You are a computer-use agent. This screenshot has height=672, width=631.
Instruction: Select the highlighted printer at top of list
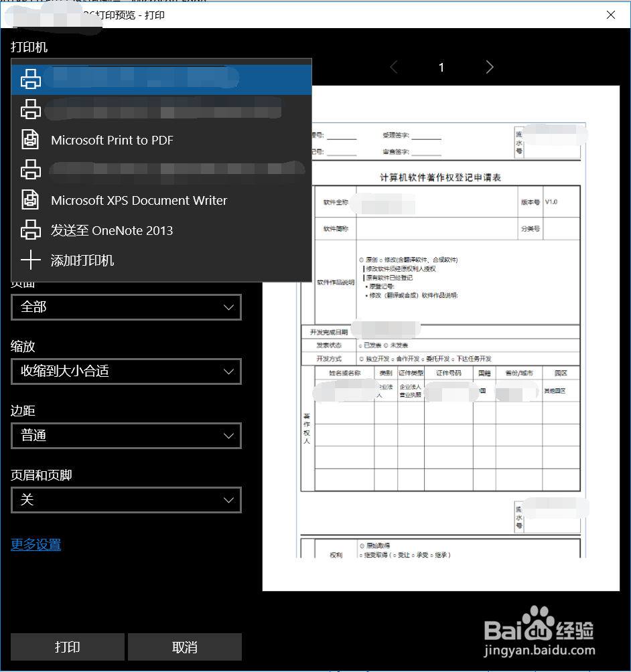(x=161, y=78)
